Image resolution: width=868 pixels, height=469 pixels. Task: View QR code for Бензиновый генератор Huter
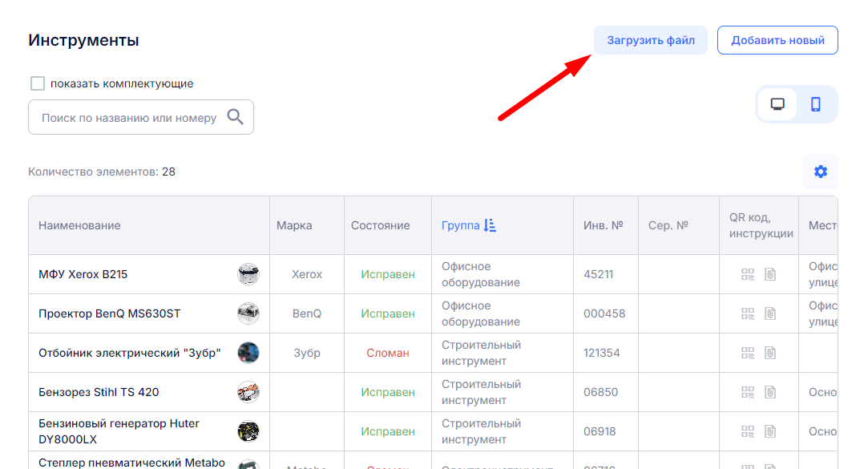point(748,431)
